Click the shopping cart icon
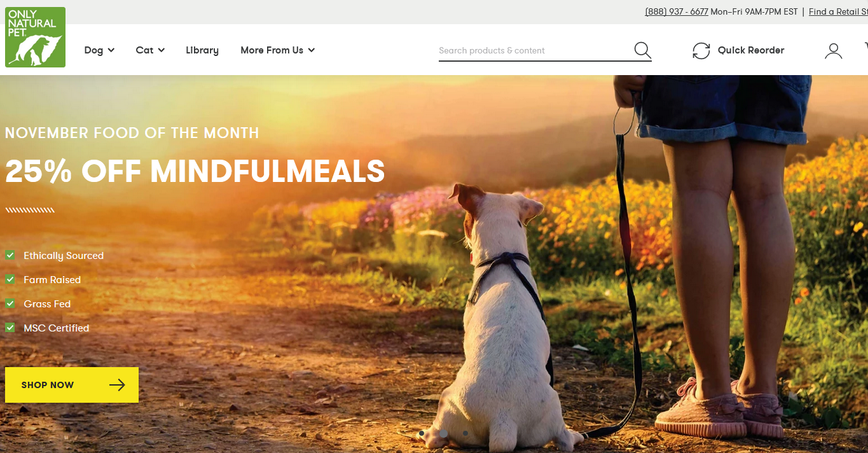The width and height of the screenshot is (868, 453). 865,47
